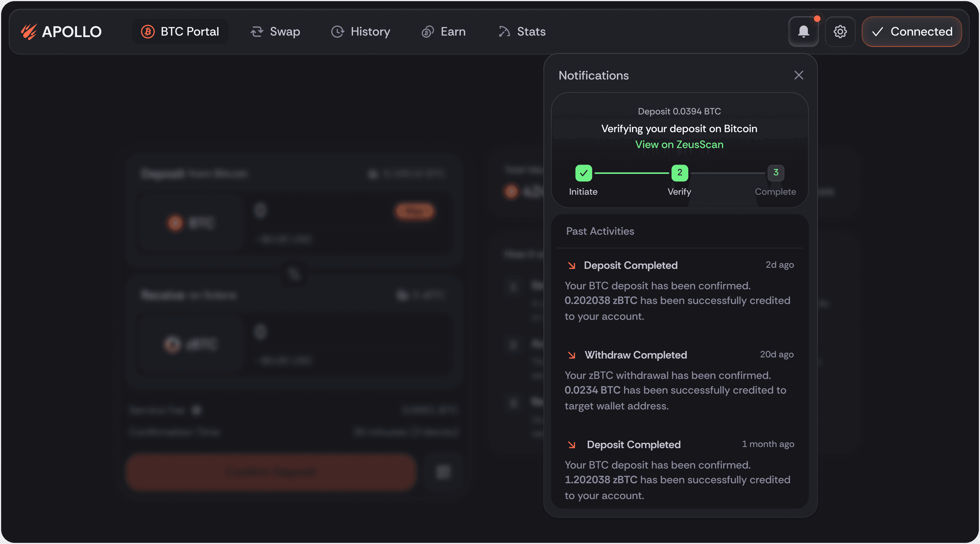Go to the History tab

pos(361,32)
